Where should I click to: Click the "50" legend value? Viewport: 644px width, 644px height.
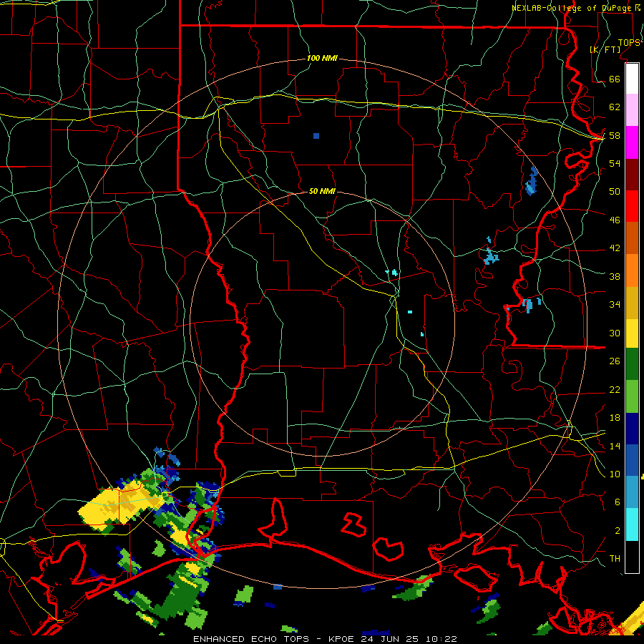[x=615, y=191]
